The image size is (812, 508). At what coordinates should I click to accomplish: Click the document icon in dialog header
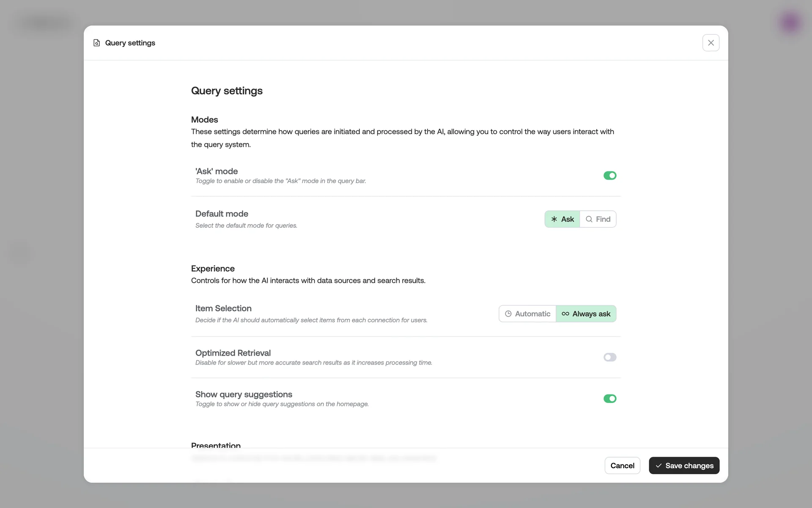click(97, 43)
